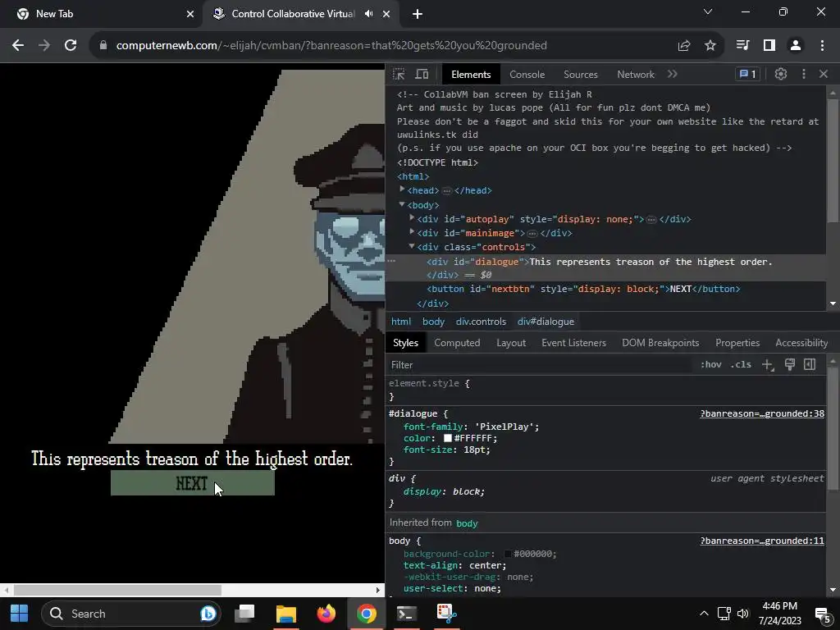The image size is (840, 630).
Task: Open DevTools customize three-dot menu
Action: pyautogui.click(x=804, y=75)
